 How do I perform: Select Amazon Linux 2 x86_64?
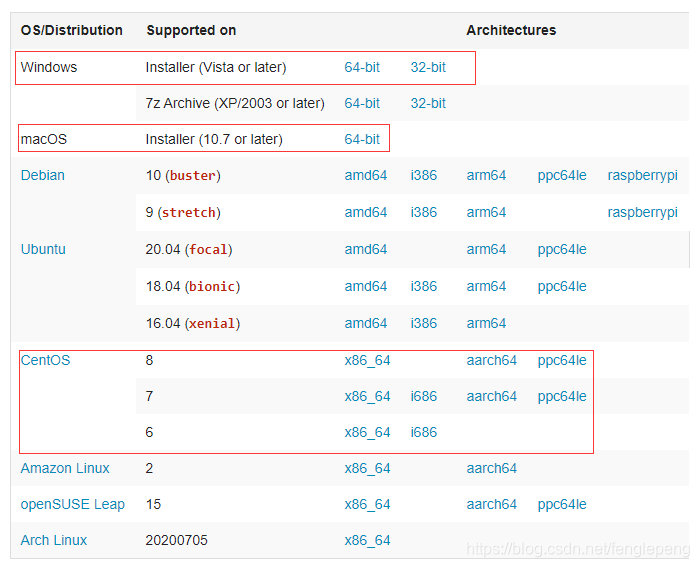pyautogui.click(x=367, y=468)
